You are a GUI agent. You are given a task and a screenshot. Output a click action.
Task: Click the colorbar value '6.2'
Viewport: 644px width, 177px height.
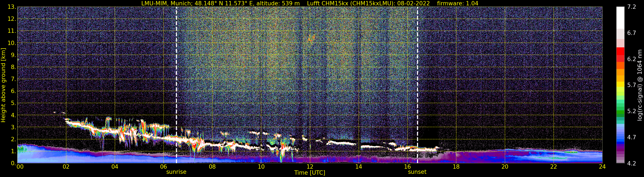(632, 59)
